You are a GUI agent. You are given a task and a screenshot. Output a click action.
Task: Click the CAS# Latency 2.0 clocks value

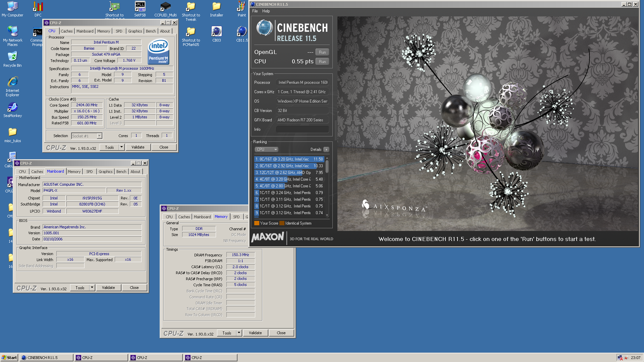[x=240, y=267]
